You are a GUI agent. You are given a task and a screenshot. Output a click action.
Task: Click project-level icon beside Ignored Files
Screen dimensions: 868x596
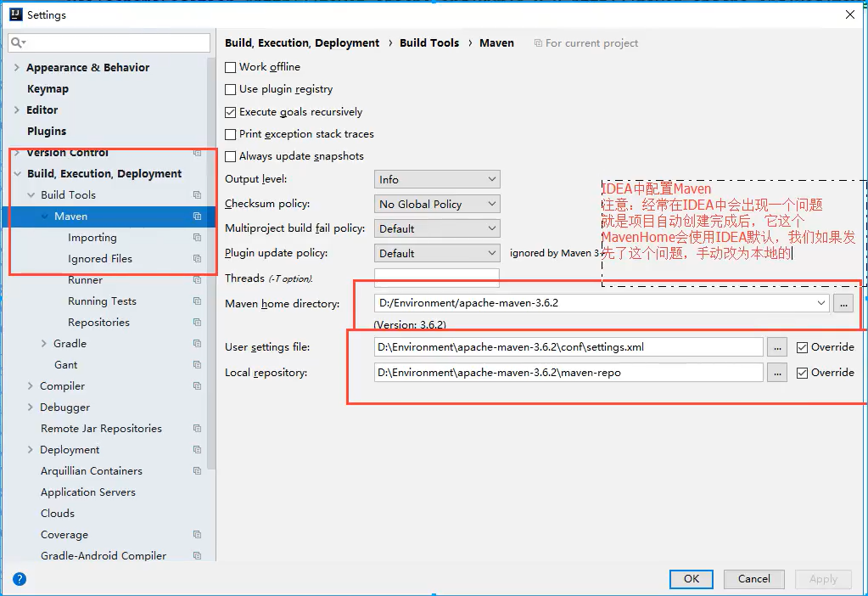pos(197,259)
